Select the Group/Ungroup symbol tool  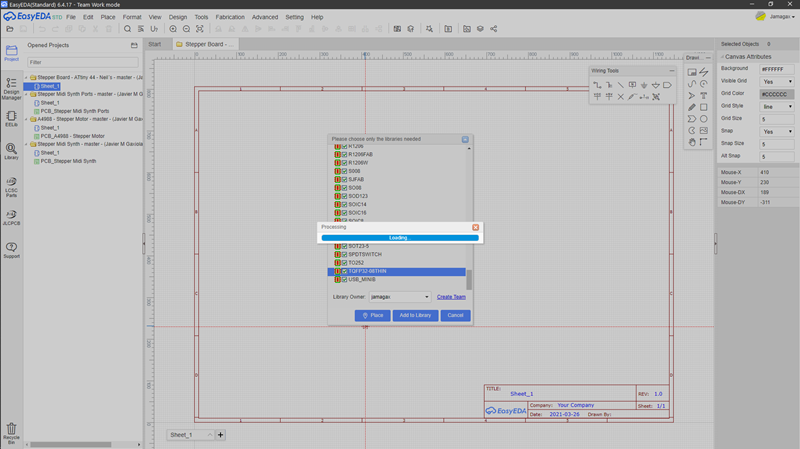(656, 97)
